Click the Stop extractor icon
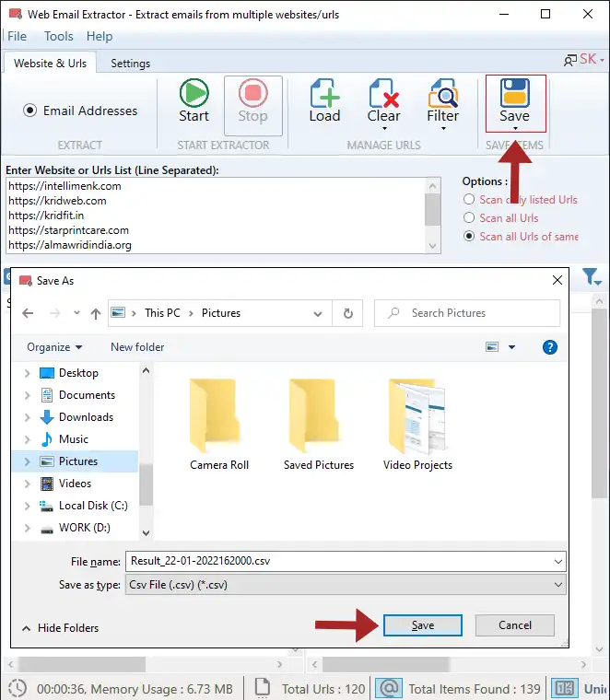This screenshot has height=700, width=610. point(252,93)
